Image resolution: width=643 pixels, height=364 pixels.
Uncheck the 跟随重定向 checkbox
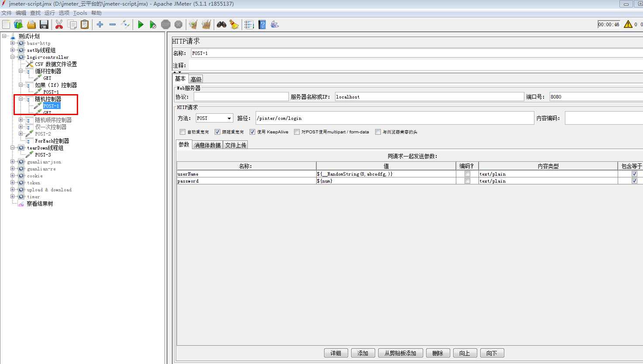point(217,132)
